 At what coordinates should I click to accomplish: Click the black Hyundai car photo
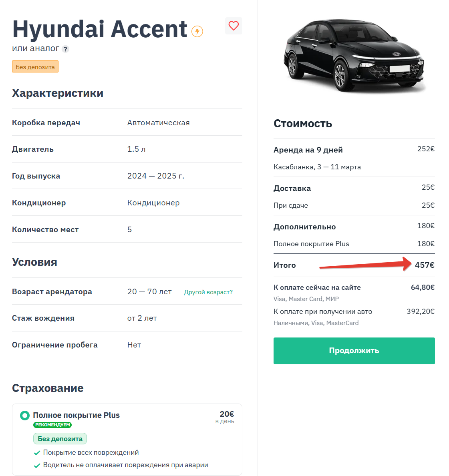click(354, 55)
